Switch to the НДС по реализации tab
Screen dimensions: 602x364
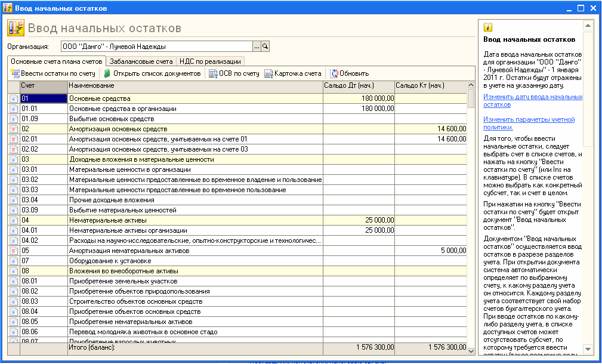210,61
